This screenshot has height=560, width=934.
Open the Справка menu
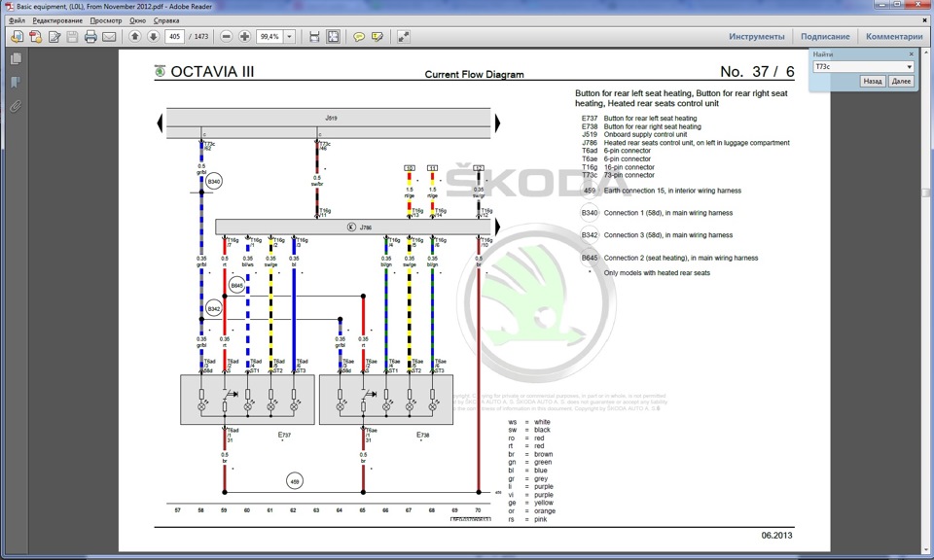point(166,20)
